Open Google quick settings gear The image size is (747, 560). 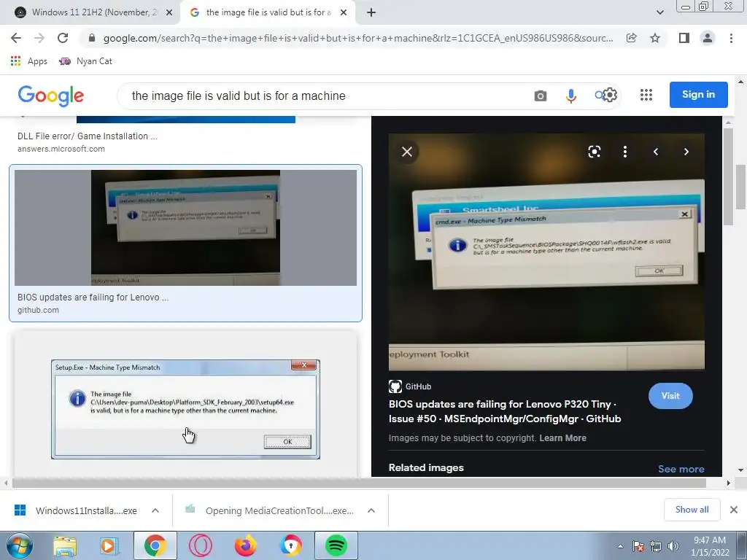609,96
